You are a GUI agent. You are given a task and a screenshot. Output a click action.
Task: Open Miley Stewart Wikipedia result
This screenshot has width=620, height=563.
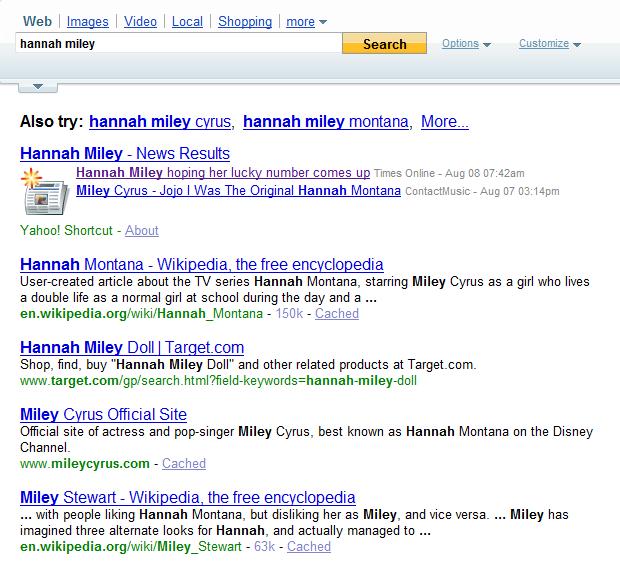click(188, 497)
